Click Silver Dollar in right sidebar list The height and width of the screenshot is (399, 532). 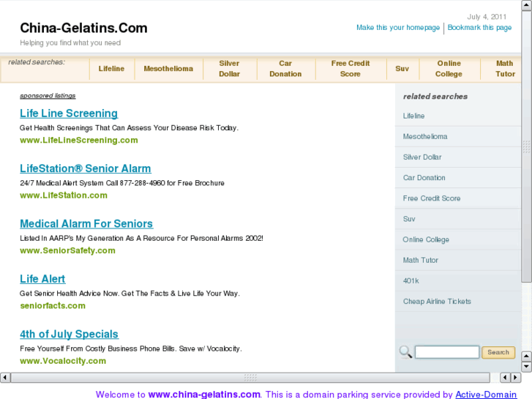422,157
